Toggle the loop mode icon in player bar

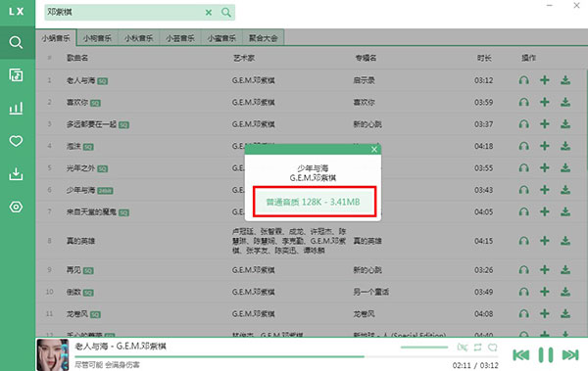click(x=477, y=348)
